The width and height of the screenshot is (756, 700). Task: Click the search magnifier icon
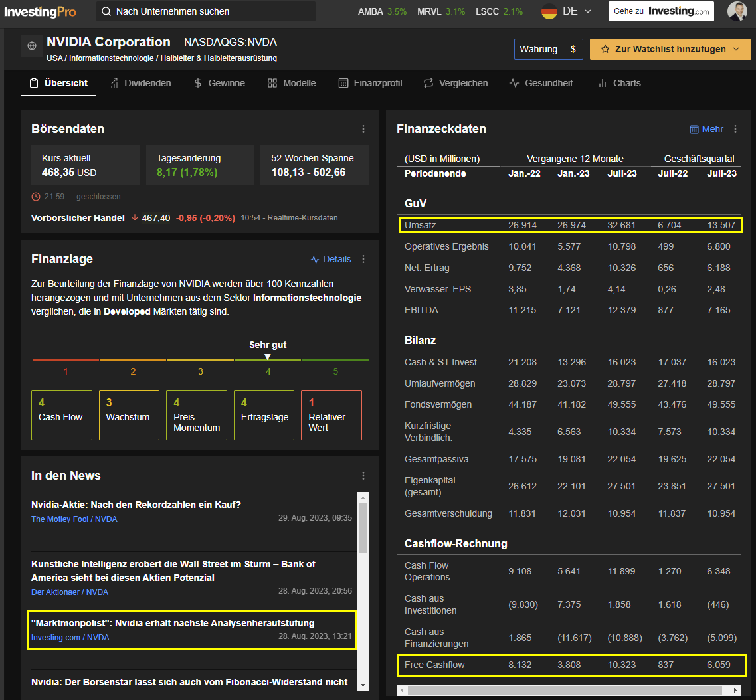[x=106, y=11]
